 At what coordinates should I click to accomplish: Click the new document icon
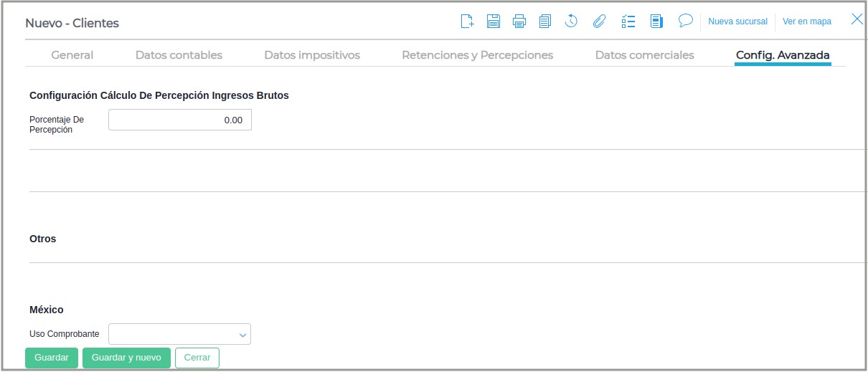tap(467, 22)
